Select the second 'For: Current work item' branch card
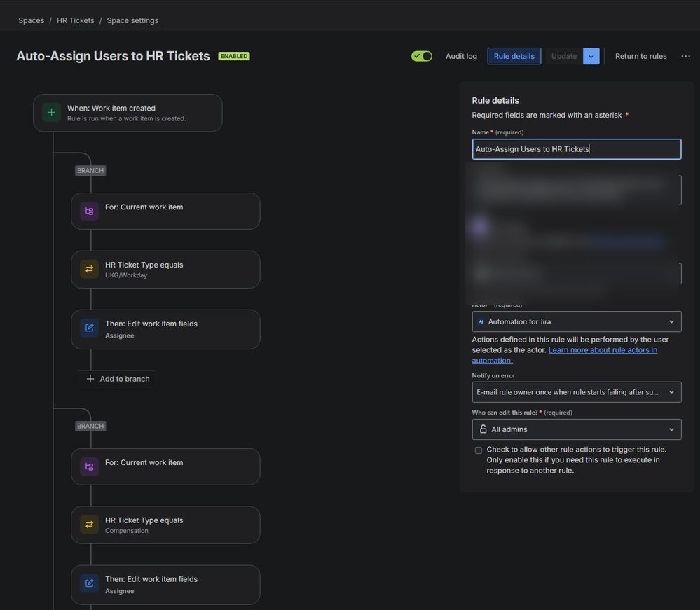Viewport: 700px width, 610px height. 165,466
